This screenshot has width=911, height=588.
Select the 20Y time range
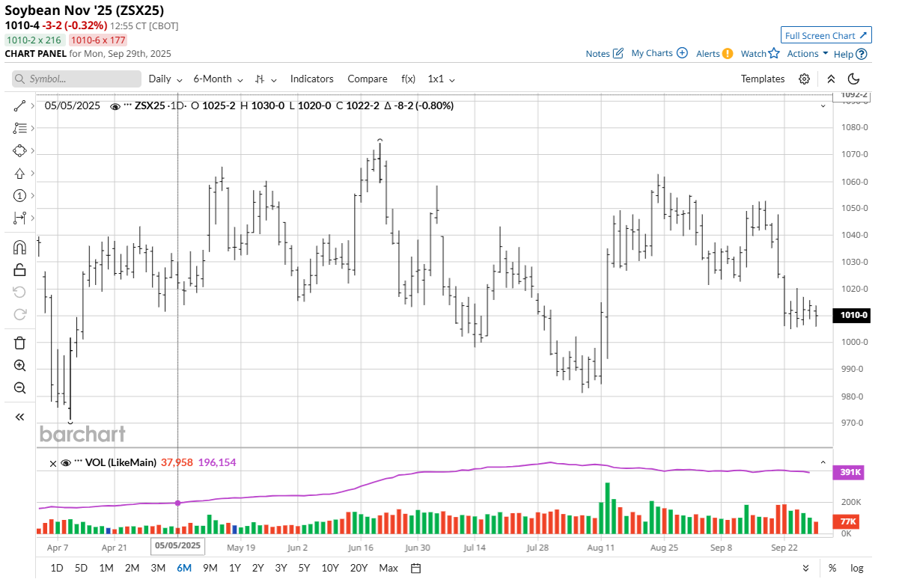(x=359, y=568)
